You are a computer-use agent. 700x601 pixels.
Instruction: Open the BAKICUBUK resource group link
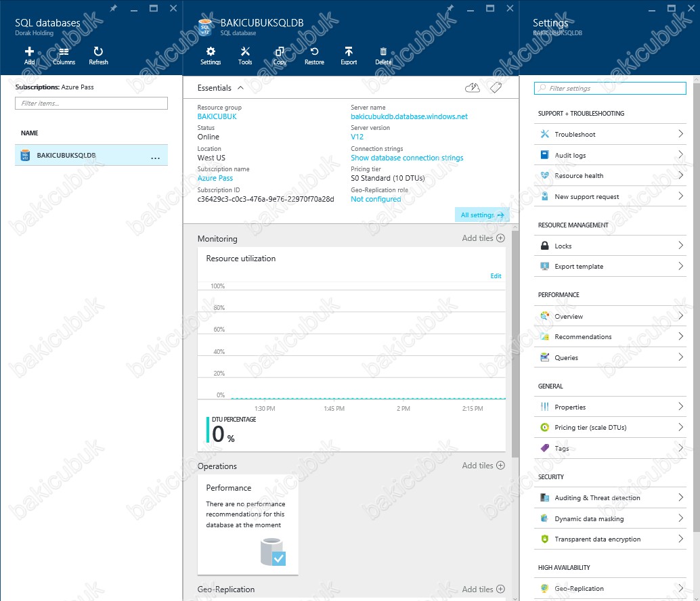(x=217, y=116)
